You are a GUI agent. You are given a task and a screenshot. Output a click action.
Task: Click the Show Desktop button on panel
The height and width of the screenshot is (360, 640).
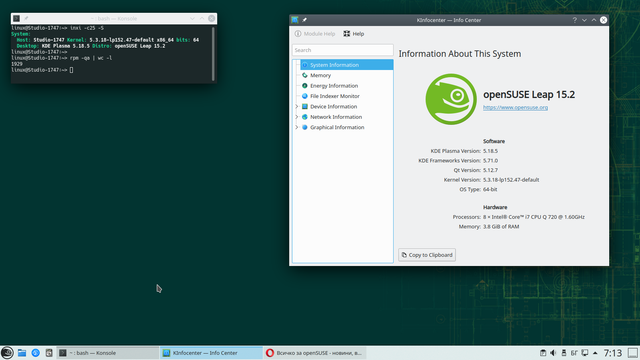click(x=633, y=353)
